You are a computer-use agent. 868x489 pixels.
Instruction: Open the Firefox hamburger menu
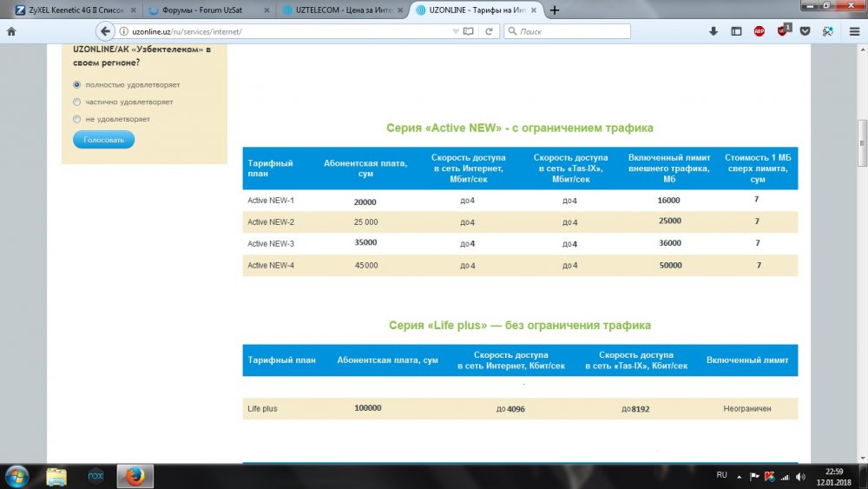pos(855,31)
